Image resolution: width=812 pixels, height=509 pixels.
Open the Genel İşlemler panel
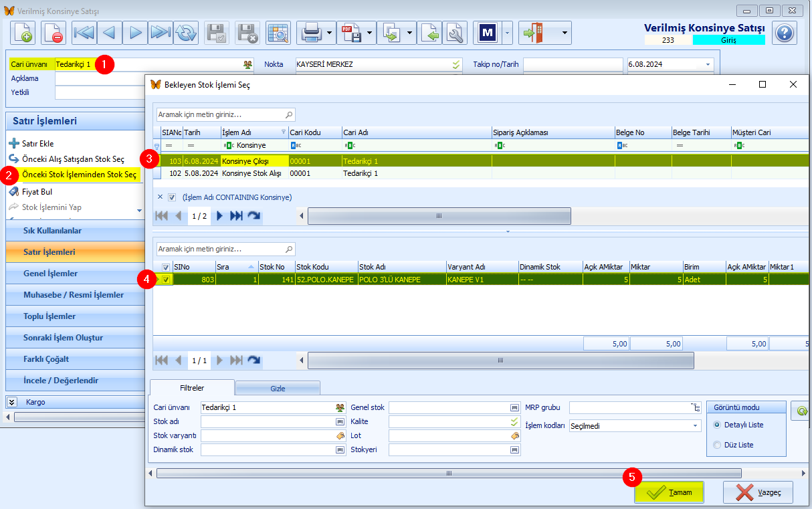tap(75, 274)
